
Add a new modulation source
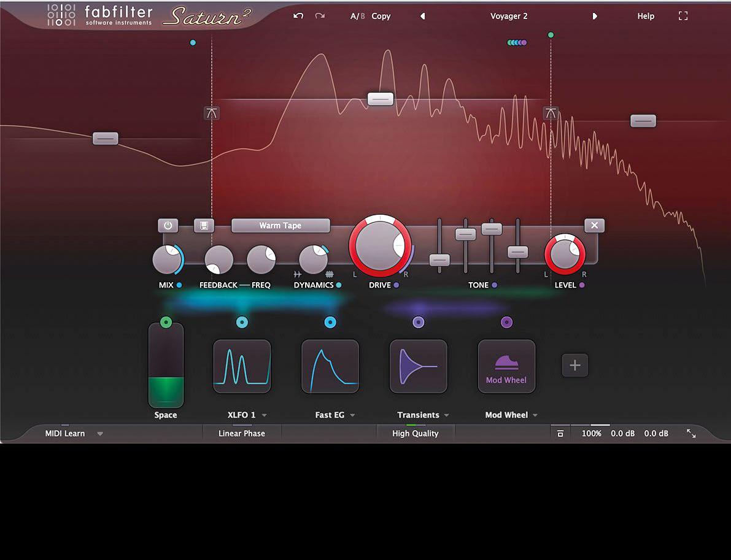click(575, 366)
